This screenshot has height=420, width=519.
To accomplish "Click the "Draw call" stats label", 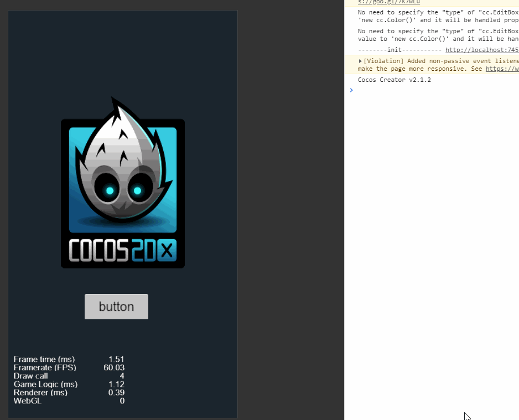I will 30,376.
